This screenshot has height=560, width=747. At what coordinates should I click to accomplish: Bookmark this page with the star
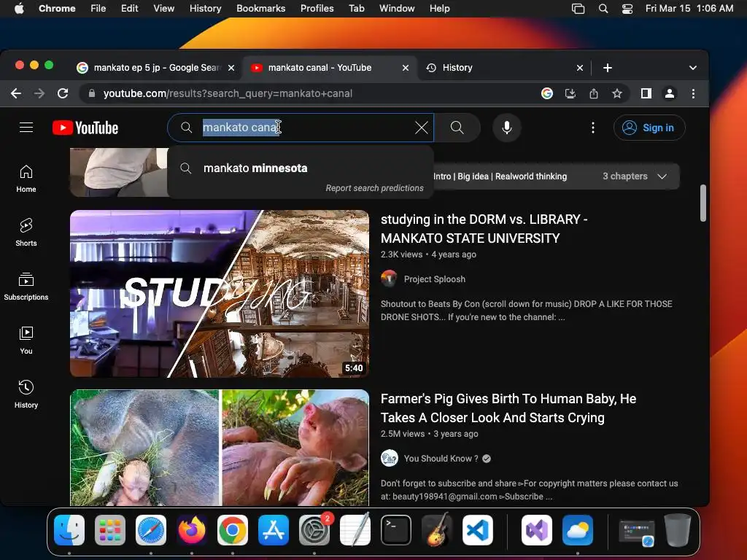[x=617, y=93]
